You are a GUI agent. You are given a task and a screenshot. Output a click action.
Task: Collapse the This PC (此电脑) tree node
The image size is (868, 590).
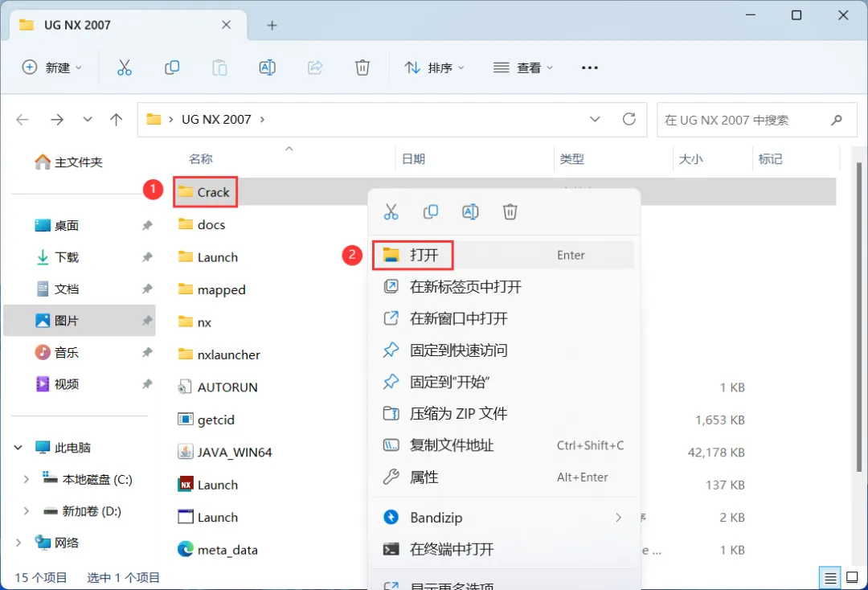18,447
